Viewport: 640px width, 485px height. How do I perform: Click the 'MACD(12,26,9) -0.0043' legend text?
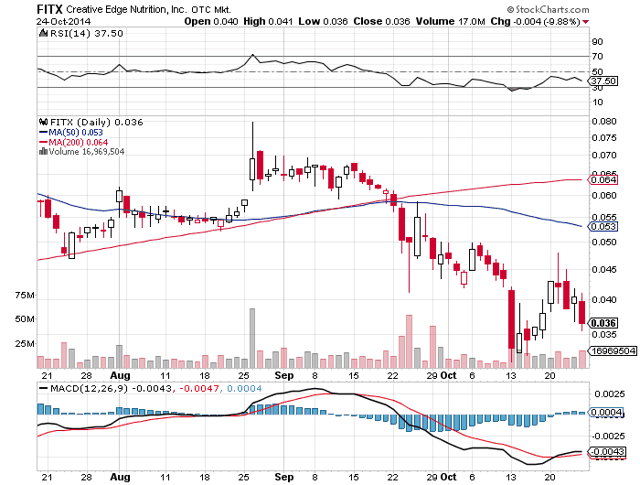point(111,388)
